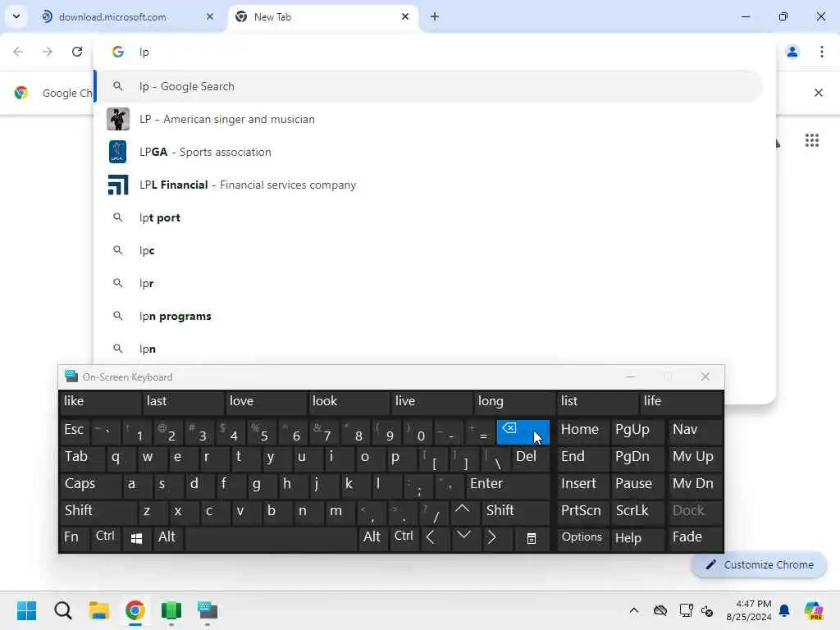Click the context menu key on keyboard
Screen dimensions: 840x630
tap(531, 538)
